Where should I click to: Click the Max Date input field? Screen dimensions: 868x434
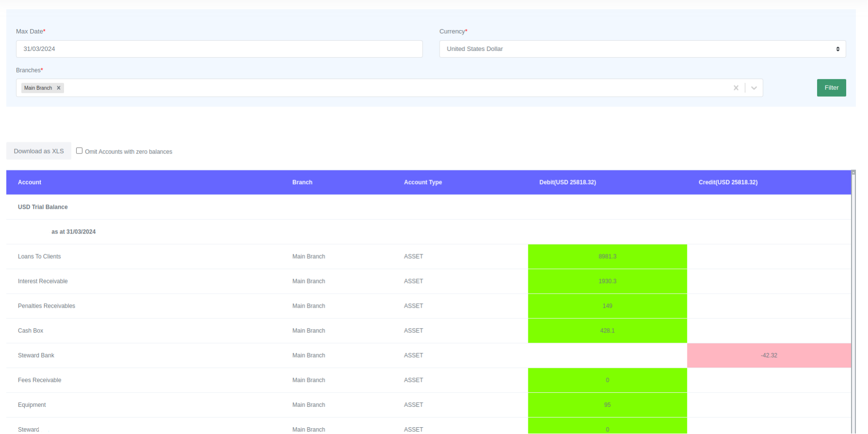point(219,49)
